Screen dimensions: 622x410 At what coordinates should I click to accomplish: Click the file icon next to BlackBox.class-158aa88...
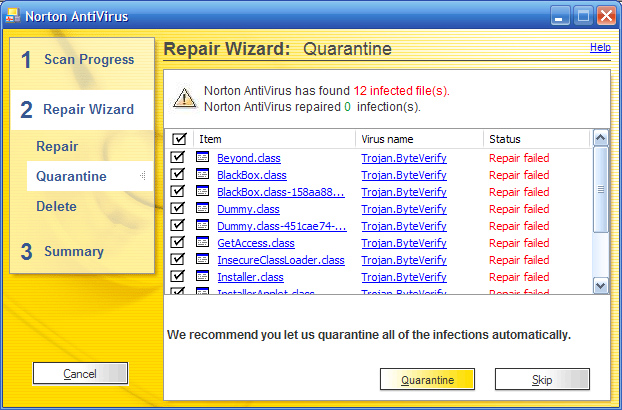(203, 191)
